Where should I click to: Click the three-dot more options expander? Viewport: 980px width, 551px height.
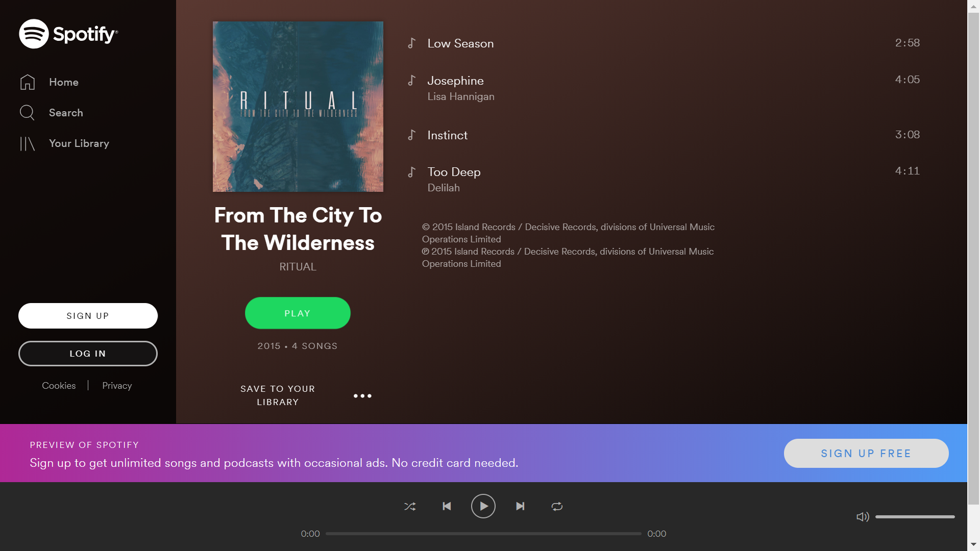click(x=362, y=395)
